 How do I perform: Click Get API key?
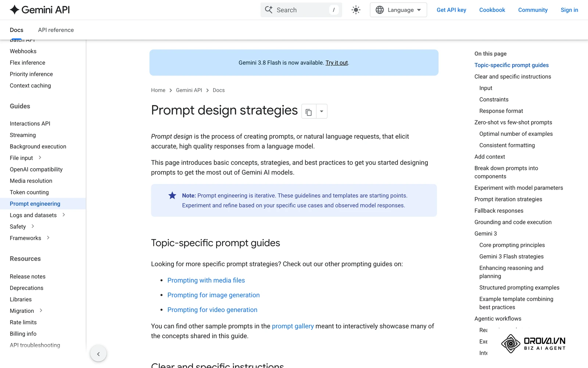coord(451,10)
